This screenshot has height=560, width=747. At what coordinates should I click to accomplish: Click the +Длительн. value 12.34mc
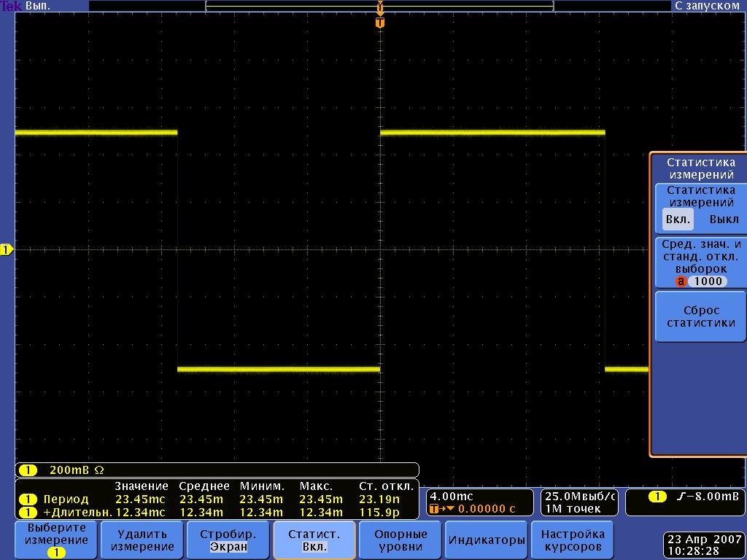pos(140,513)
